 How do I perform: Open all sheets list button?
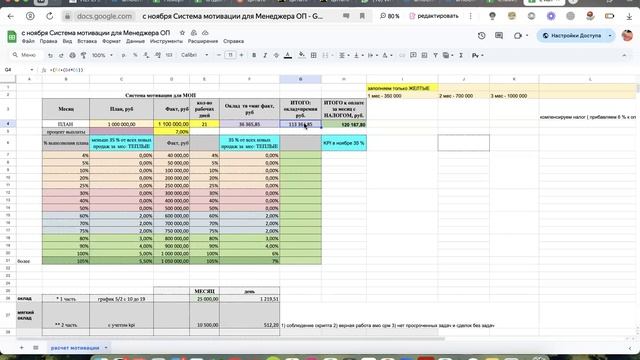pyautogui.click(x=36, y=348)
